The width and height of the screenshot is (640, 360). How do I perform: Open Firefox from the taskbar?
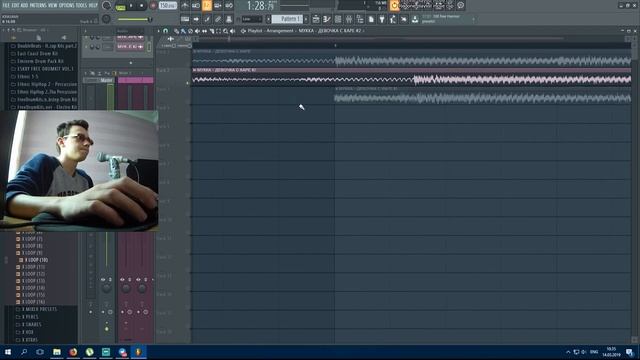(73, 352)
